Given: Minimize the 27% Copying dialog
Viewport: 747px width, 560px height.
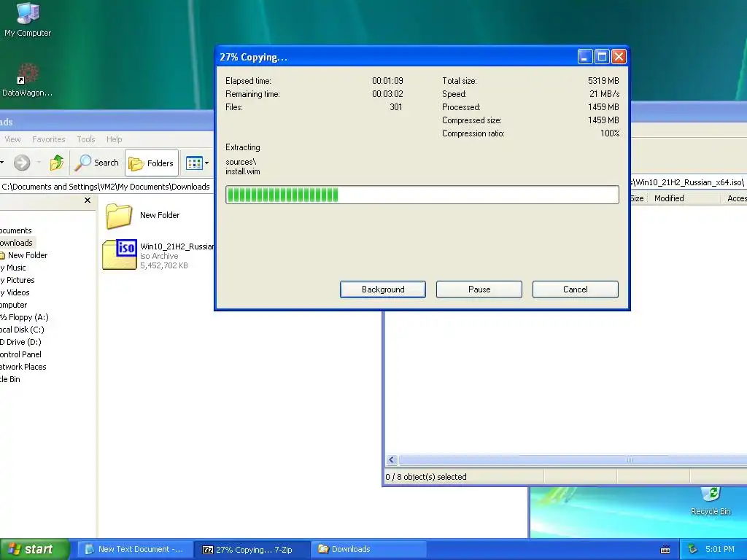Looking at the screenshot, I should pos(585,57).
